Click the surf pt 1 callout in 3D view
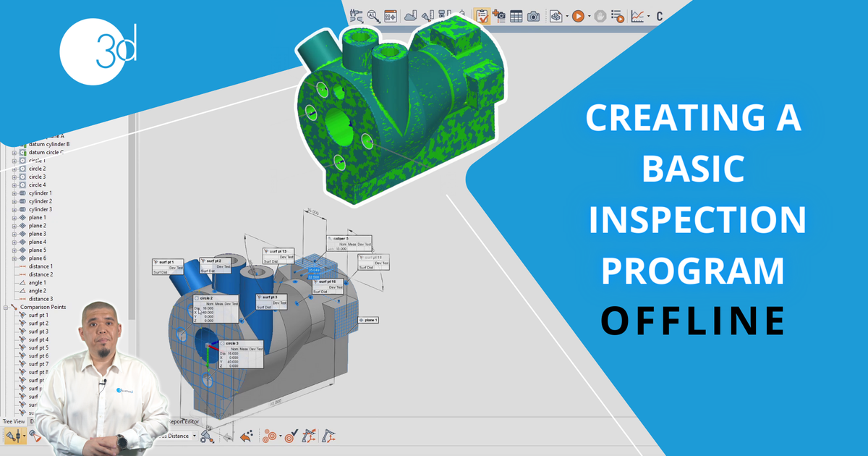 point(168,266)
